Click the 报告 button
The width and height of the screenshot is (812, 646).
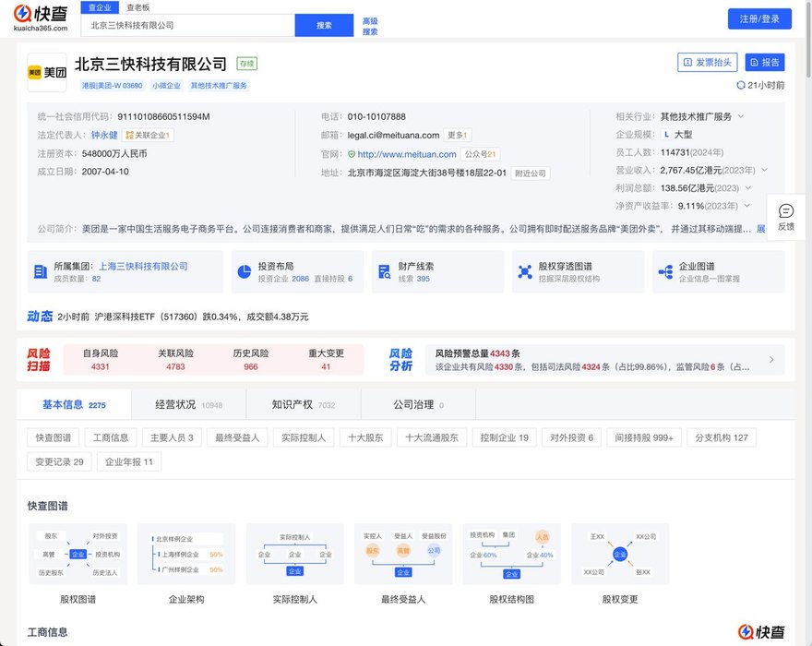(765, 62)
